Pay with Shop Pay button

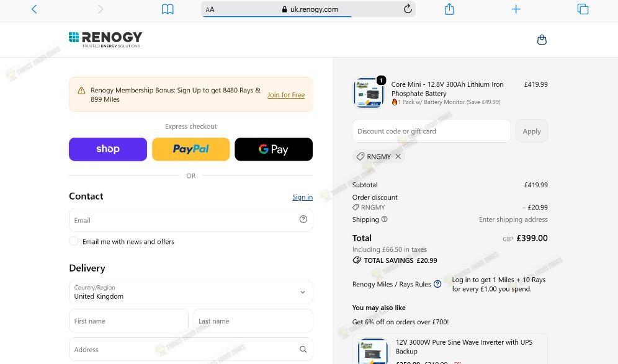tap(108, 149)
